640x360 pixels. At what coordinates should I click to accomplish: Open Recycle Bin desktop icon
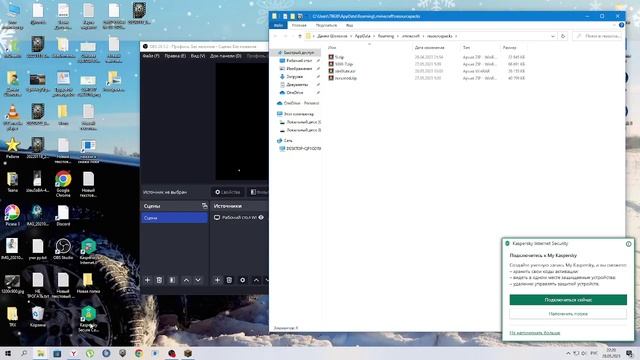pos(38,317)
